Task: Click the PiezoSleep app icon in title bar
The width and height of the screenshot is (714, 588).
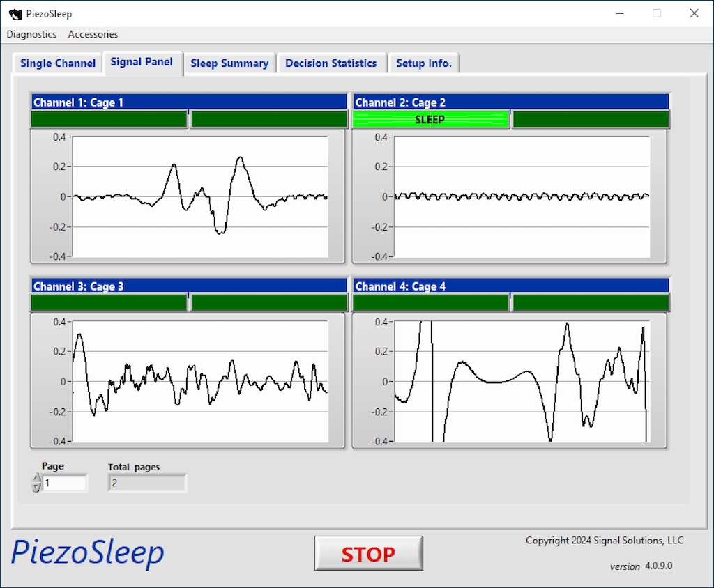Action: coord(15,13)
